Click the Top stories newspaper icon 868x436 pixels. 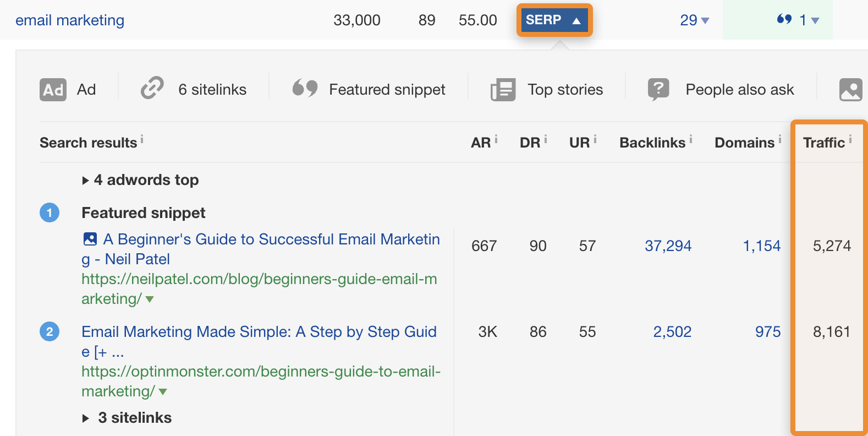(503, 90)
